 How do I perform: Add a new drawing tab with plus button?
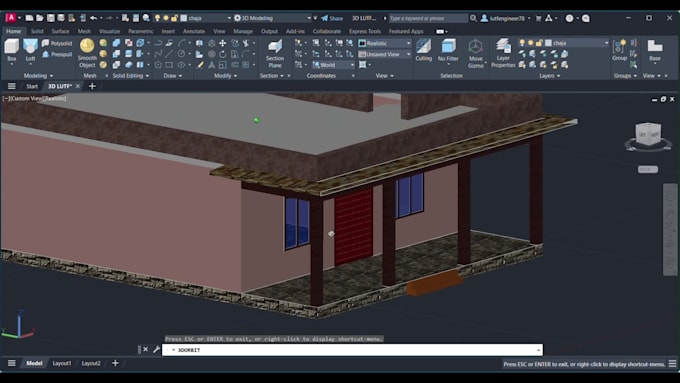[92, 86]
